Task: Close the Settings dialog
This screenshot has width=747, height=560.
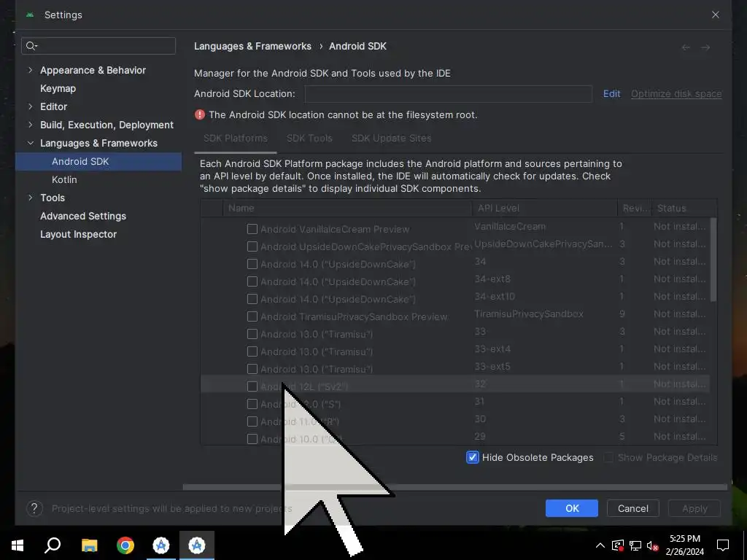Action: tap(715, 15)
